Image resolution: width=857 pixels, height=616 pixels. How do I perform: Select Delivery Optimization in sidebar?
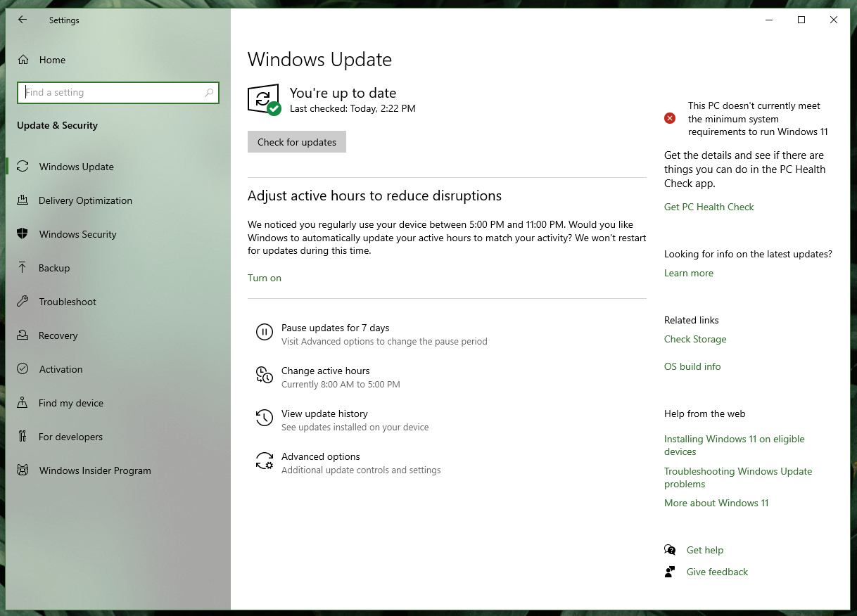(84, 200)
